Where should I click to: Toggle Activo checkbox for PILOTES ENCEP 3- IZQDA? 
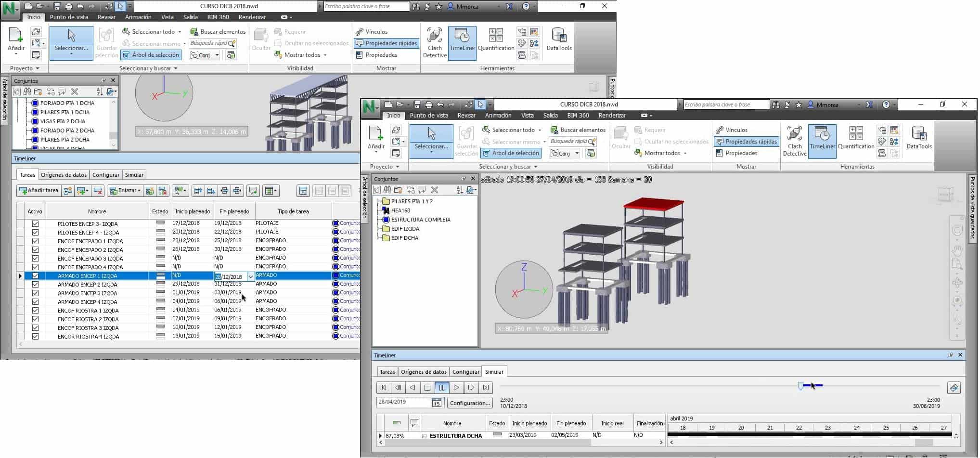tap(35, 224)
